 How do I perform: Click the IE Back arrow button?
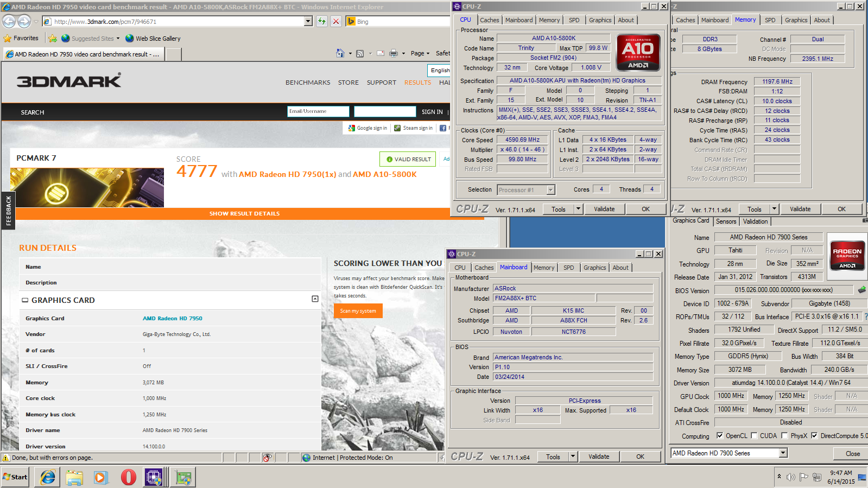pyautogui.click(x=9, y=21)
